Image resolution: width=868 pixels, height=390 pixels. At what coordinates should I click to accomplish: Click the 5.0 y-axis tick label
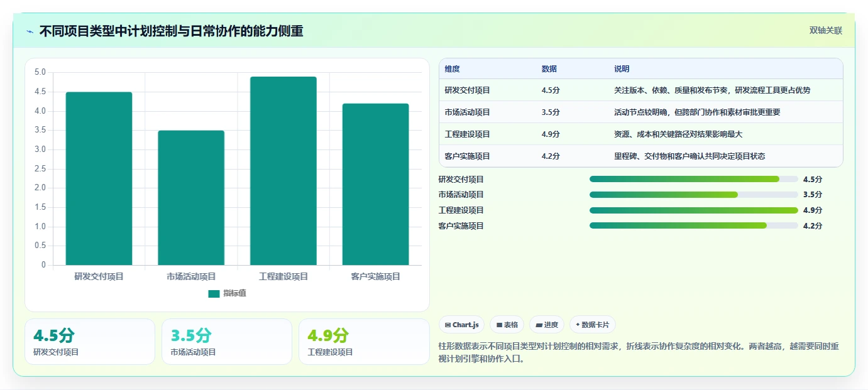pyautogui.click(x=40, y=72)
